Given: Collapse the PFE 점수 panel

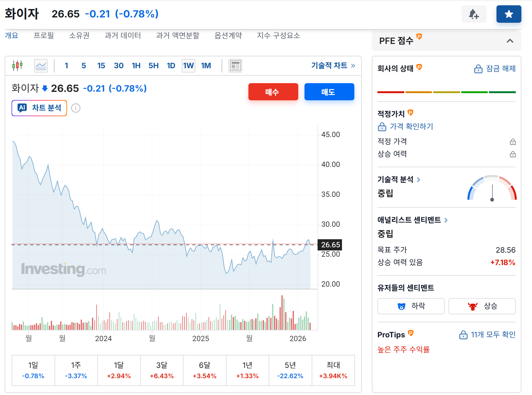Looking at the screenshot, I should pyautogui.click(x=510, y=41).
